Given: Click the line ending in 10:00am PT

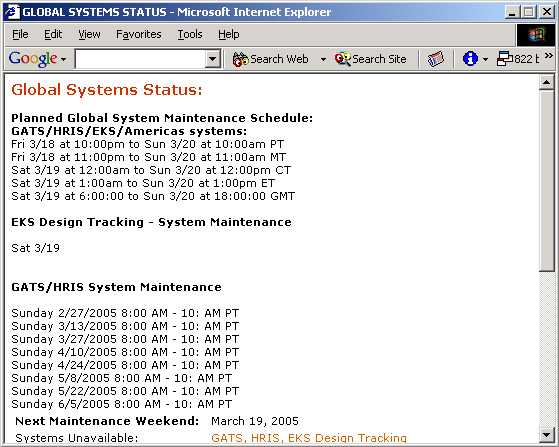Looking at the screenshot, I should [x=148, y=144].
